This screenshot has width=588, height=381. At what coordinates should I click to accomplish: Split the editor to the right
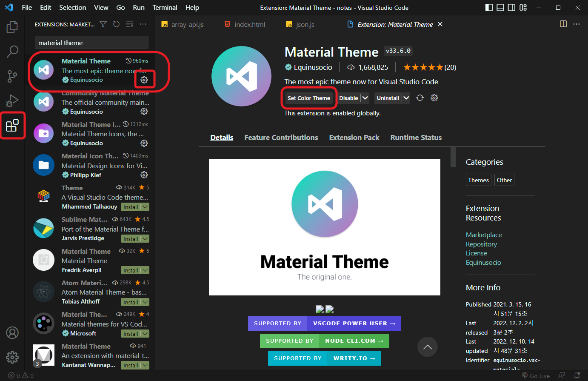click(563, 24)
